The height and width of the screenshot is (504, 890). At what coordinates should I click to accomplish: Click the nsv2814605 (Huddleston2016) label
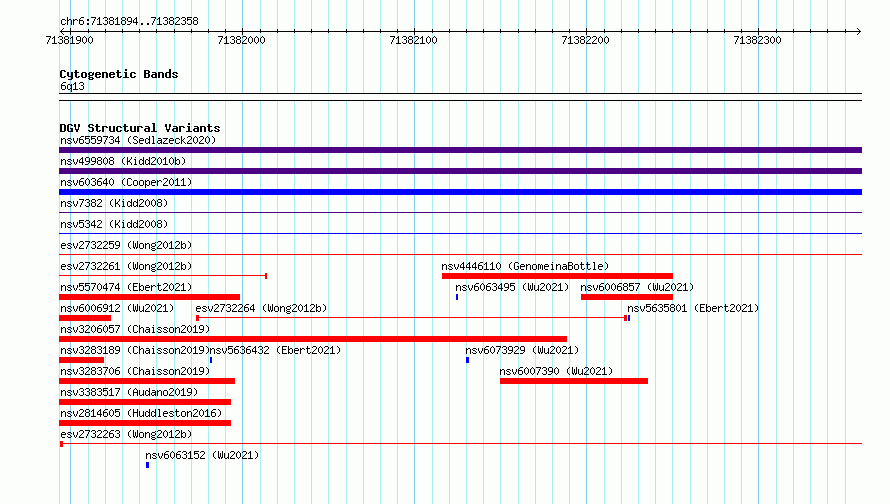pyautogui.click(x=141, y=413)
